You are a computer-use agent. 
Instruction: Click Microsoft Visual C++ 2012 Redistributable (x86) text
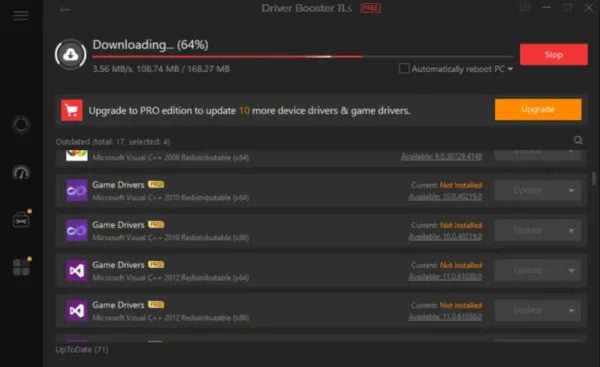171,318
